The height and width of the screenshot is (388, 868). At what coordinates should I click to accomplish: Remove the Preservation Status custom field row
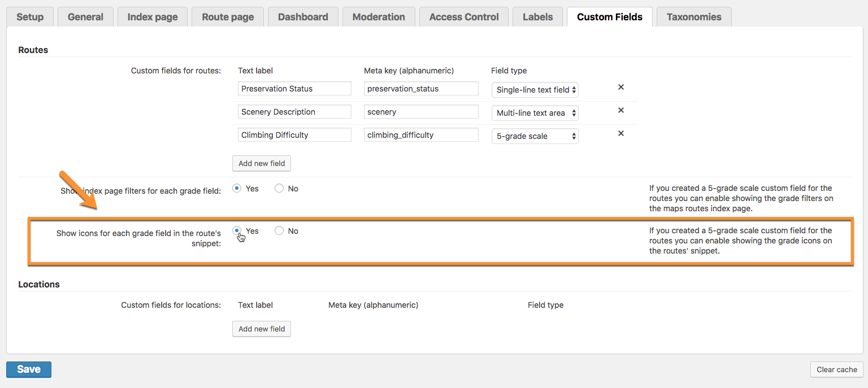click(620, 88)
